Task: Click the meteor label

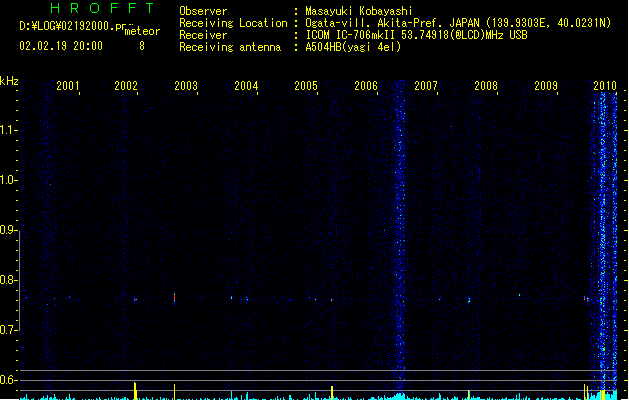Action: click(142, 31)
